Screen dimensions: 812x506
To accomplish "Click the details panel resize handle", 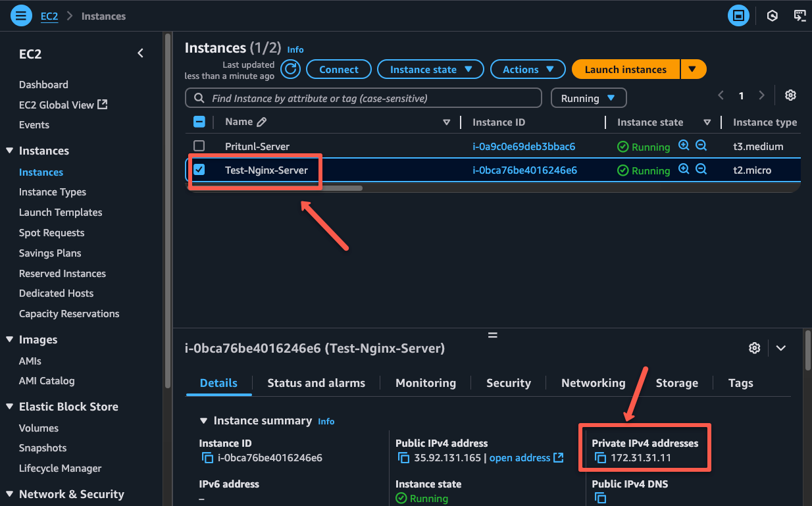I will click(492, 335).
